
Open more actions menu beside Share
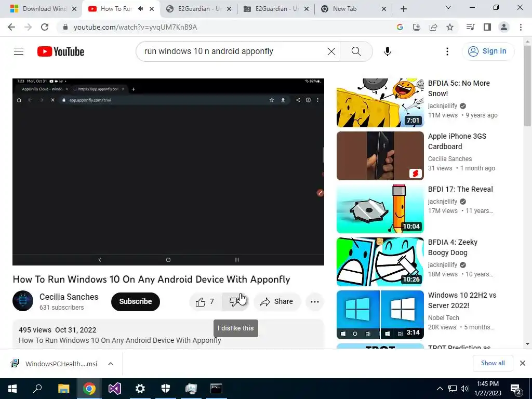pyautogui.click(x=314, y=302)
